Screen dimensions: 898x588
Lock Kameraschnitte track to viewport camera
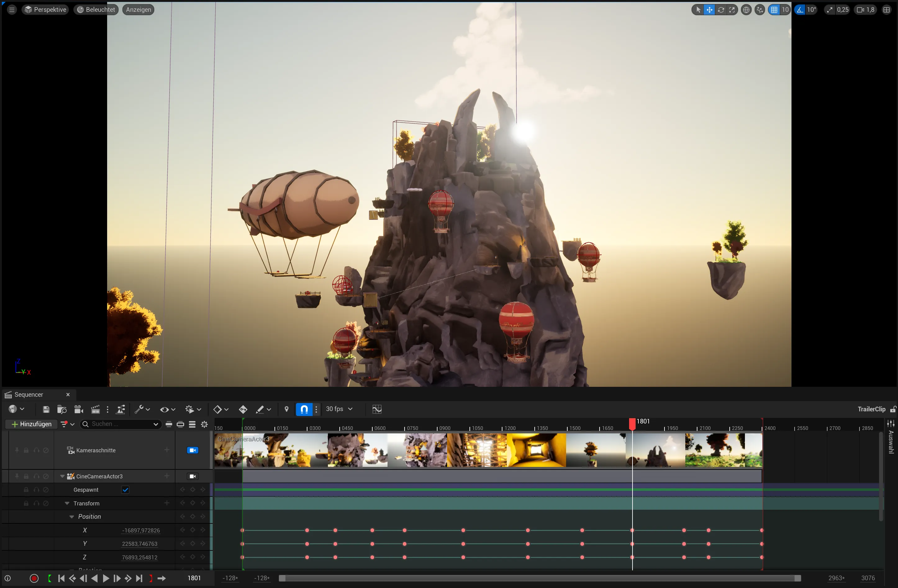pyautogui.click(x=193, y=450)
